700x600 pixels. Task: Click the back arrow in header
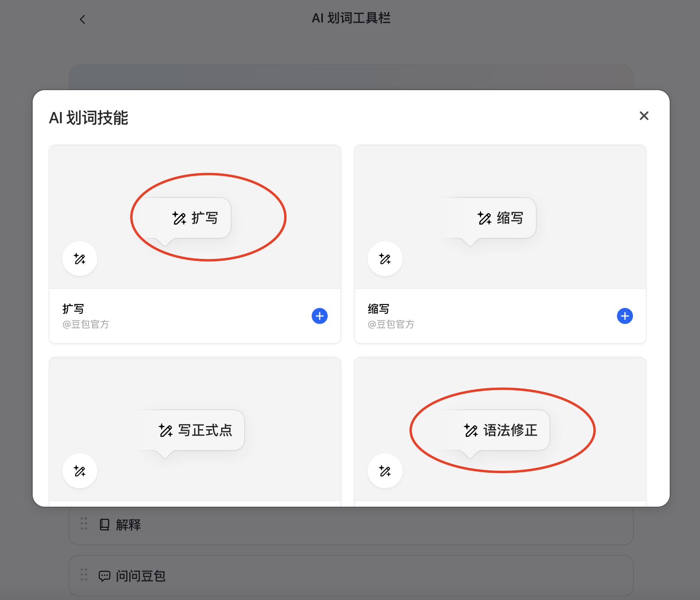tap(83, 19)
